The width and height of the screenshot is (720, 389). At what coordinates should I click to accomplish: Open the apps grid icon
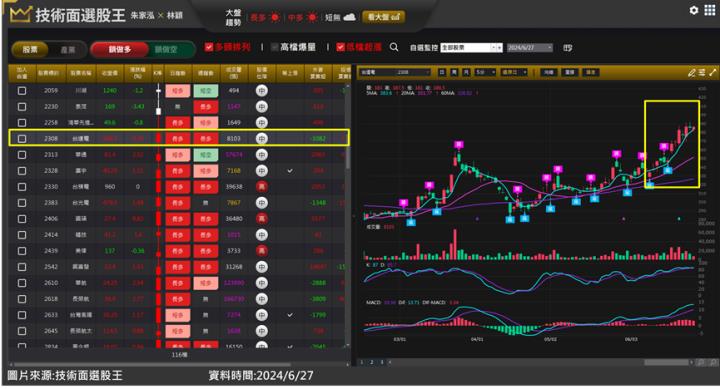[710, 10]
